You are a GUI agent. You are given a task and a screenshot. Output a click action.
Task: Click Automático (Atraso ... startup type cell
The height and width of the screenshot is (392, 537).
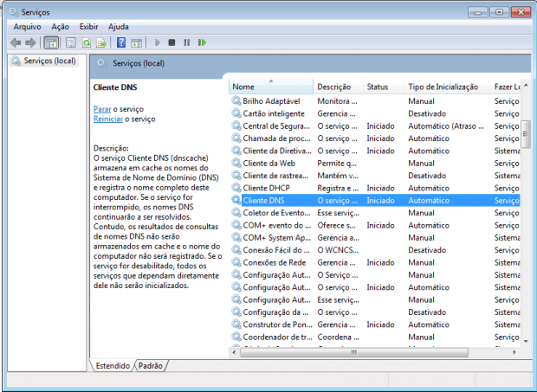pos(446,126)
